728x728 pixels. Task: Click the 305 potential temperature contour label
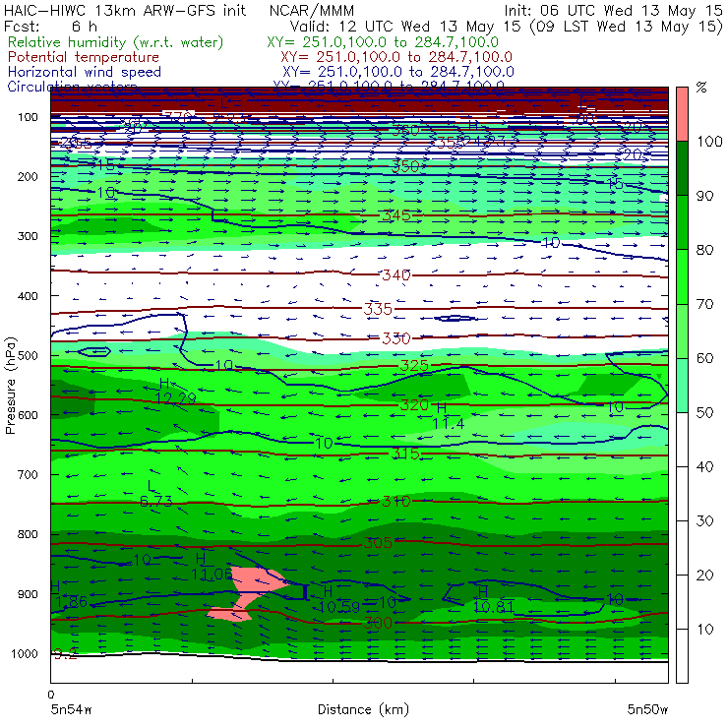pos(378,543)
